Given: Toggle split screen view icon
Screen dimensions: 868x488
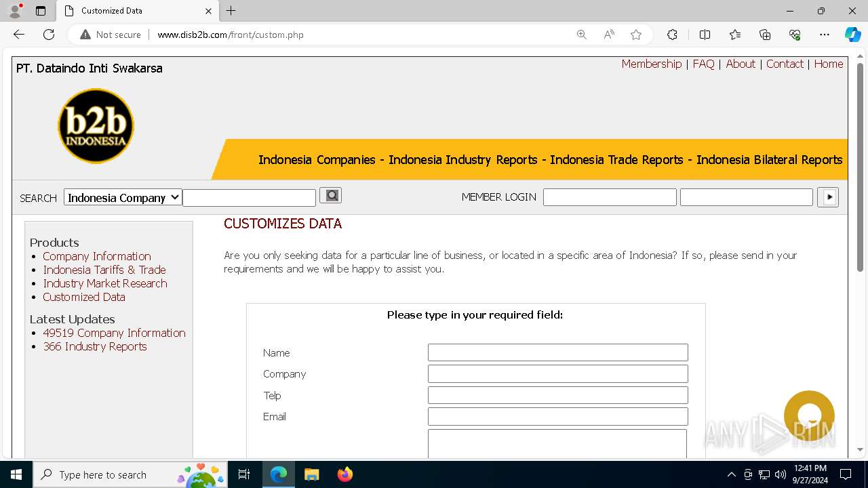Looking at the screenshot, I should 705,35.
